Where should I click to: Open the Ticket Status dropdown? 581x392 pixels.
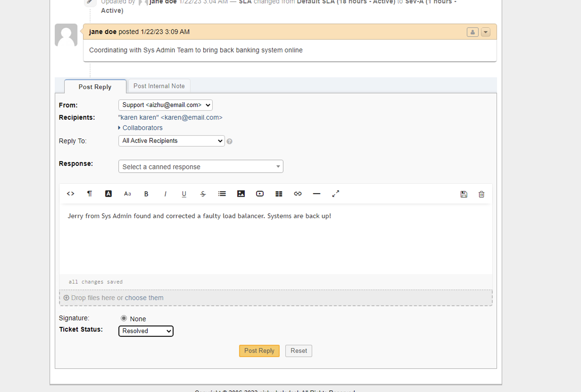click(146, 331)
